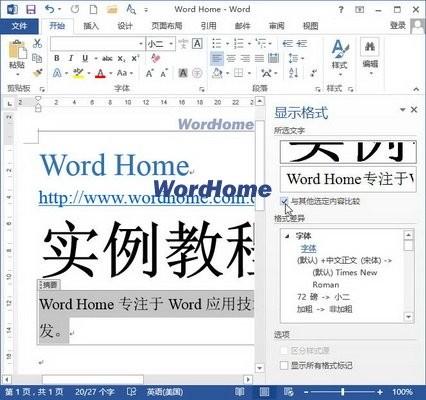Click the Character shading icon
This screenshot has width=426, height=400.
coord(183,73)
